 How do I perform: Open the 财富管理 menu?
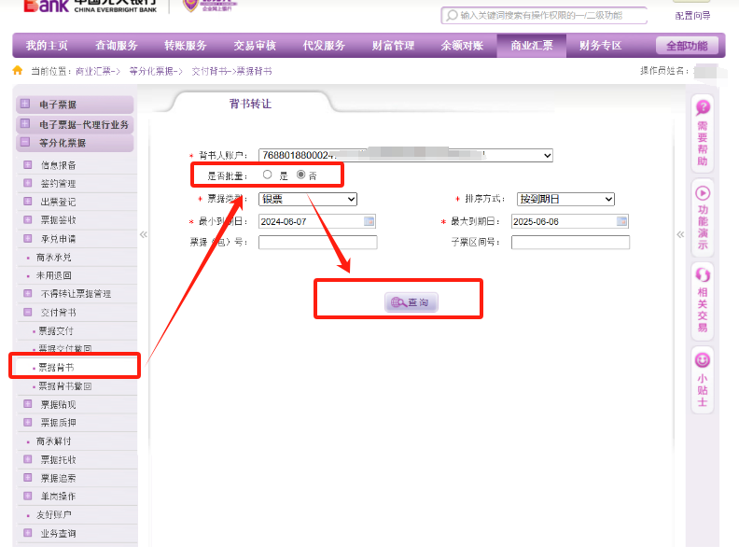[393, 45]
